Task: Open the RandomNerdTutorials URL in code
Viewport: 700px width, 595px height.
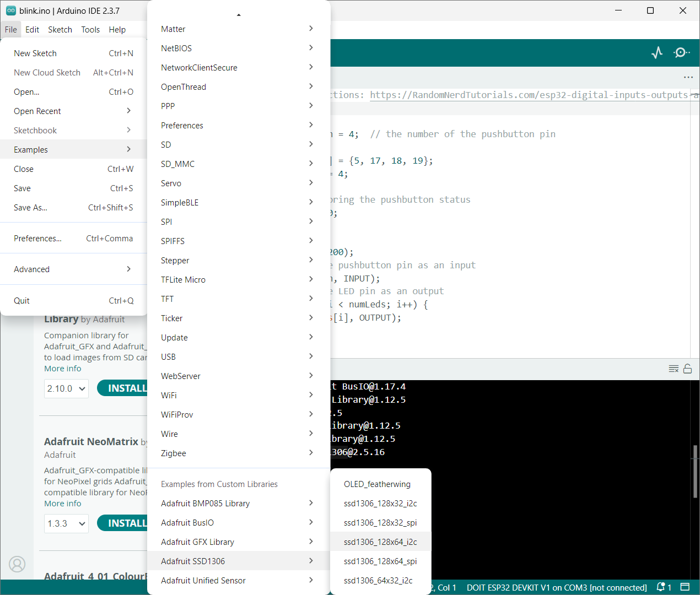Action: pos(534,95)
